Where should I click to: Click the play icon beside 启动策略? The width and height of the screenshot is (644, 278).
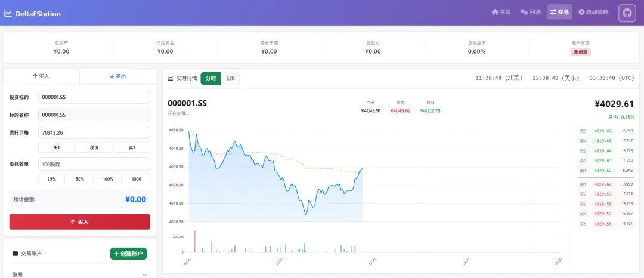tap(581, 12)
